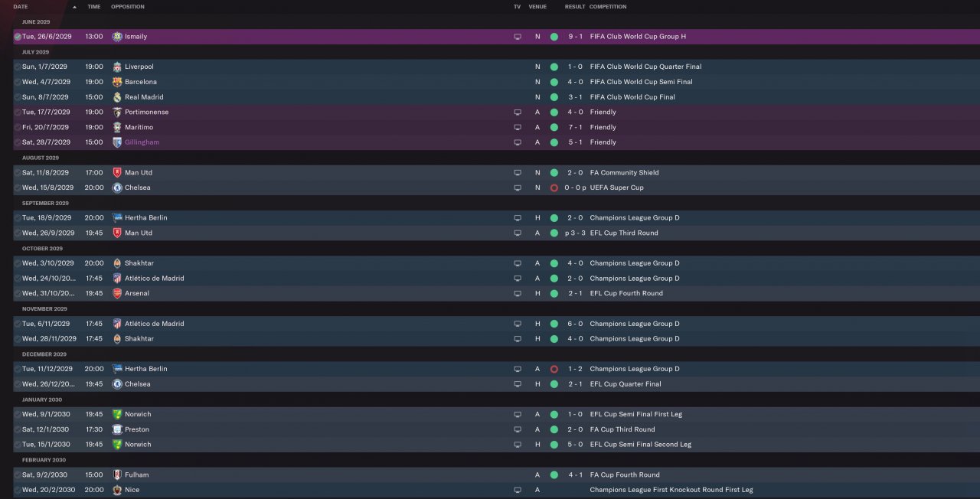Viewport: 980px width, 499px height.
Task: Click the Liverpool club badge
Action: 117,67
